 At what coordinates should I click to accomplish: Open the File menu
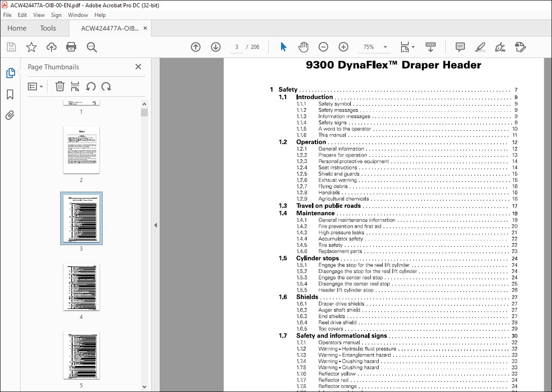point(8,15)
